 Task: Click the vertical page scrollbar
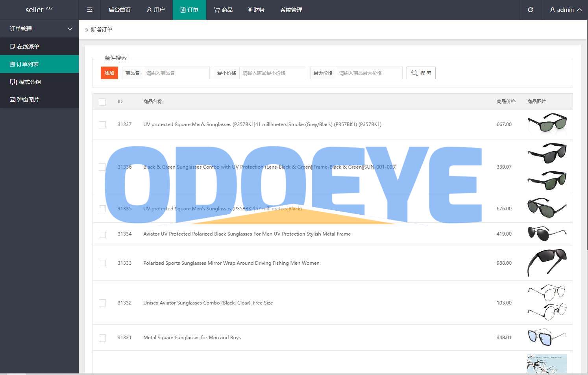[x=587, y=134]
